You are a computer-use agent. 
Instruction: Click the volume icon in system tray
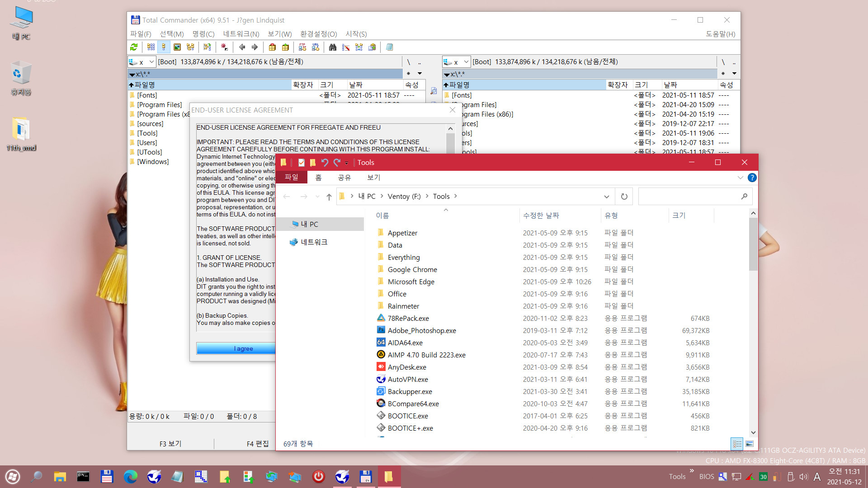click(803, 476)
